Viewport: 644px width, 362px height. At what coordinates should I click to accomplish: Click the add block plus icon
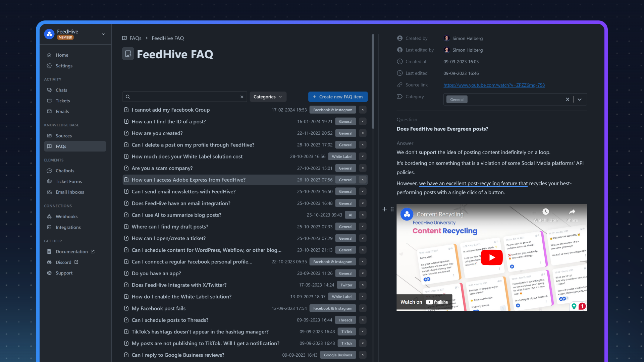(x=384, y=209)
